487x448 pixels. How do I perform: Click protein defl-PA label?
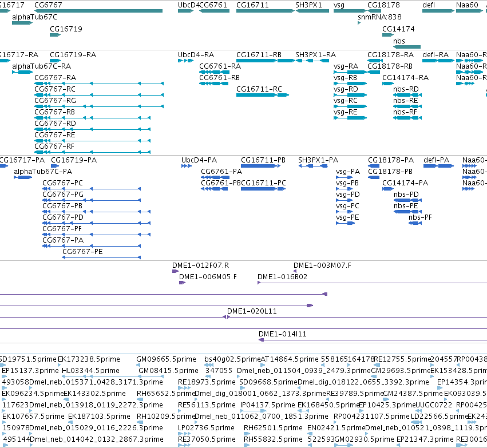437,160
